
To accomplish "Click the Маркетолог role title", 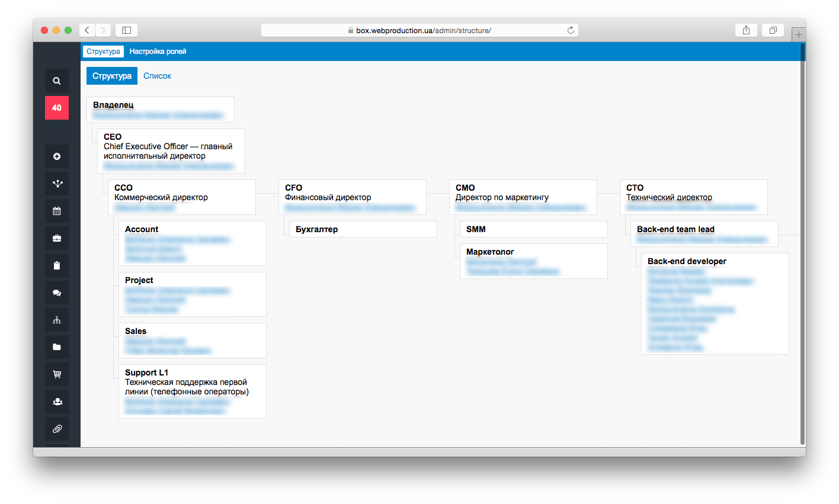I will [490, 252].
